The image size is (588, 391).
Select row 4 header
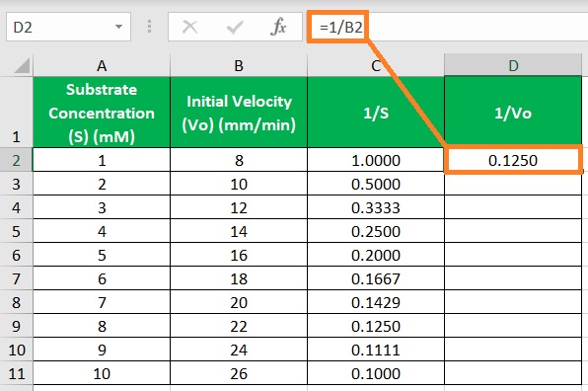[16, 207]
